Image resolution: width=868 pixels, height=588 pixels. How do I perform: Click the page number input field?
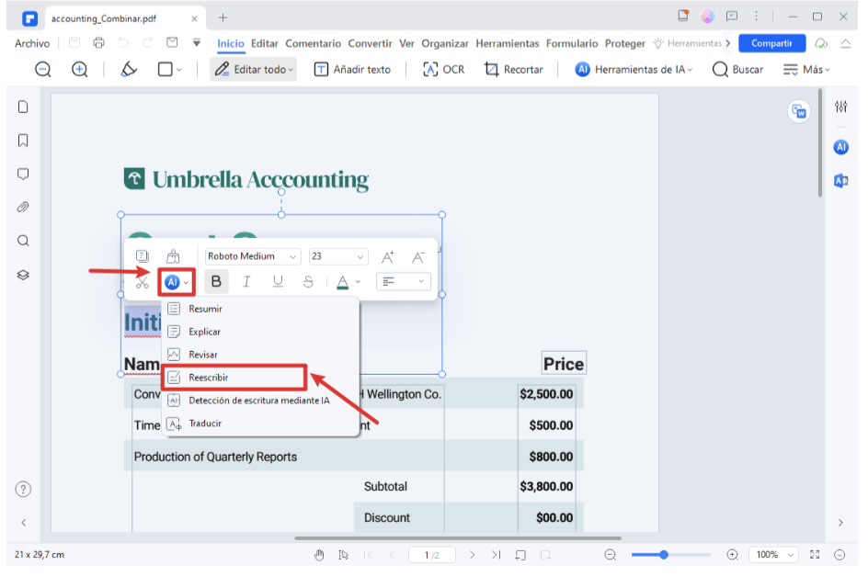428,555
